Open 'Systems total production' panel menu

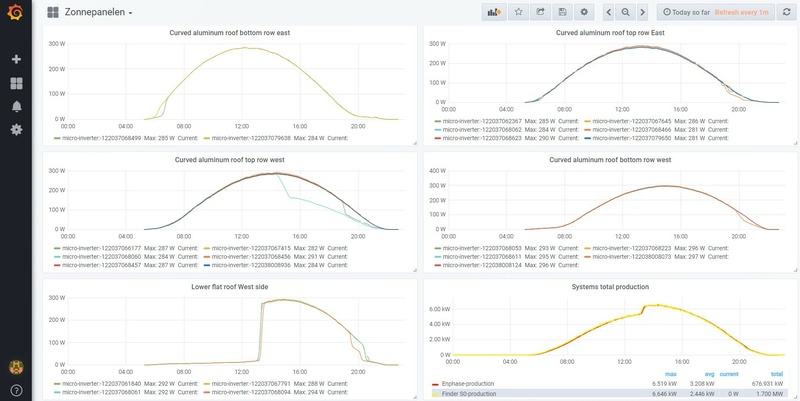coord(610,287)
